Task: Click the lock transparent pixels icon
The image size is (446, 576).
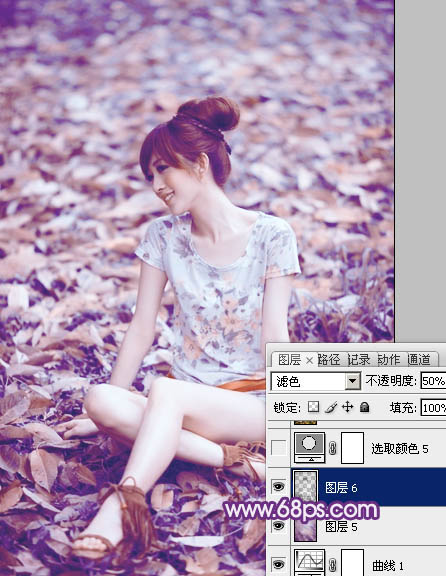Action: pyautogui.click(x=313, y=407)
